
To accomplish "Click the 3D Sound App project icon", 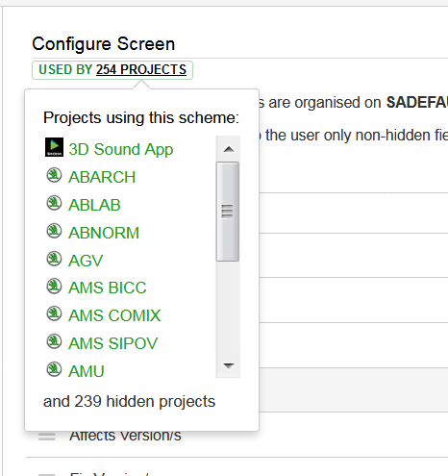I will coord(54,147).
